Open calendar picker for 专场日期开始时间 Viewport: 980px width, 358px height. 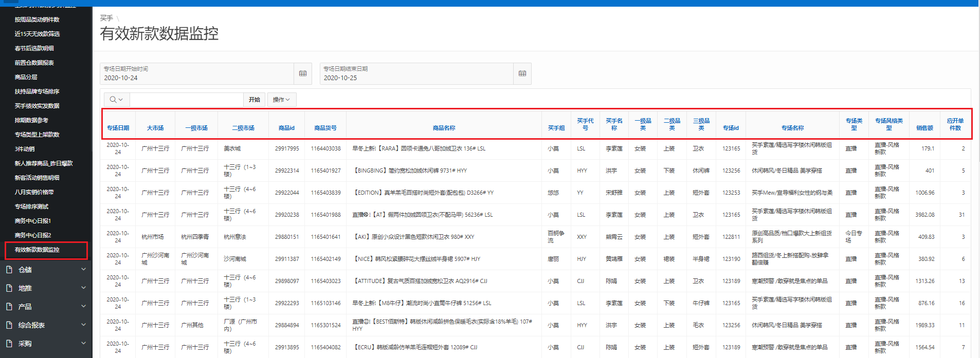(x=303, y=73)
